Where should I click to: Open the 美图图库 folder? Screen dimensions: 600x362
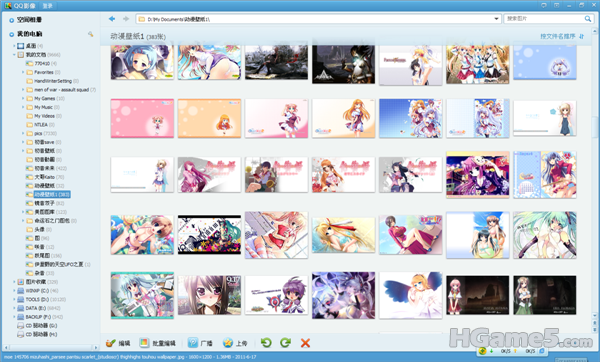click(x=46, y=212)
